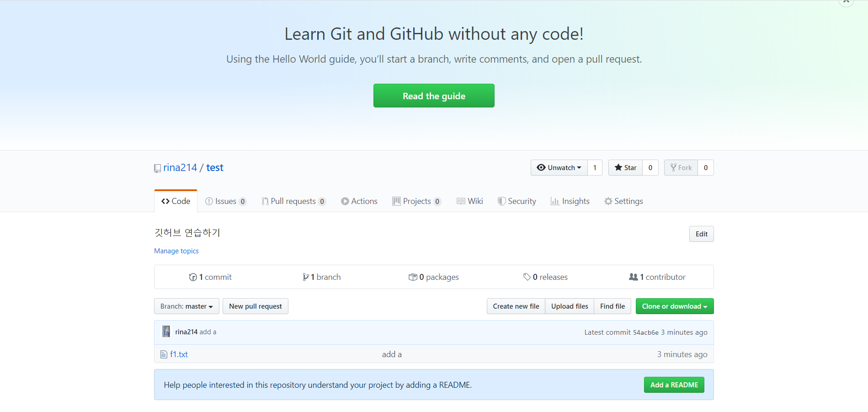
Task: Open the f1.txt file
Action: point(179,354)
